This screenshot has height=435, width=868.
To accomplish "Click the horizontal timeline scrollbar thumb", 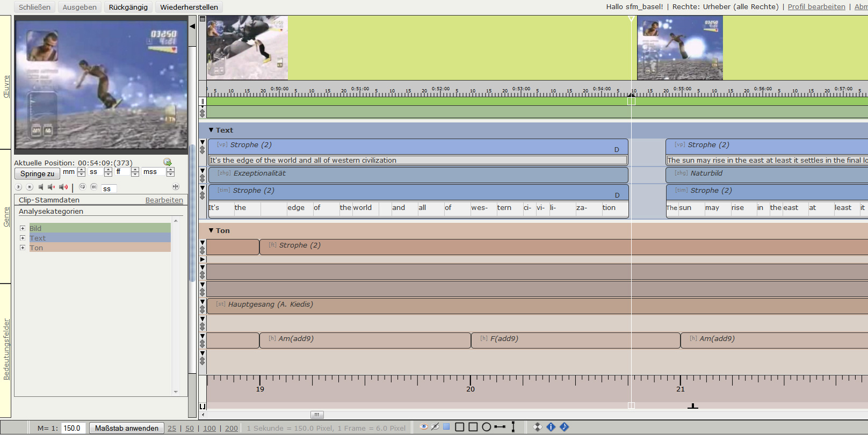I will point(317,415).
